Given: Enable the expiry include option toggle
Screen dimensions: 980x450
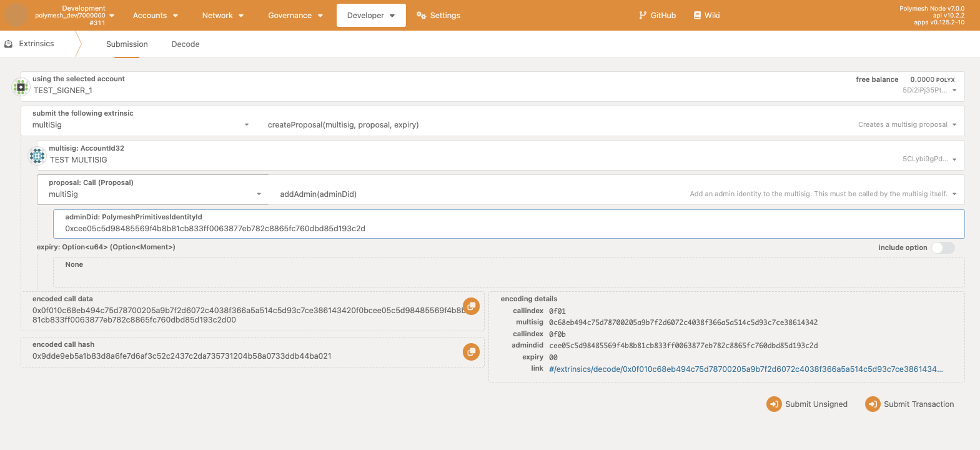Looking at the screenshot, I should tap(943, 247).
